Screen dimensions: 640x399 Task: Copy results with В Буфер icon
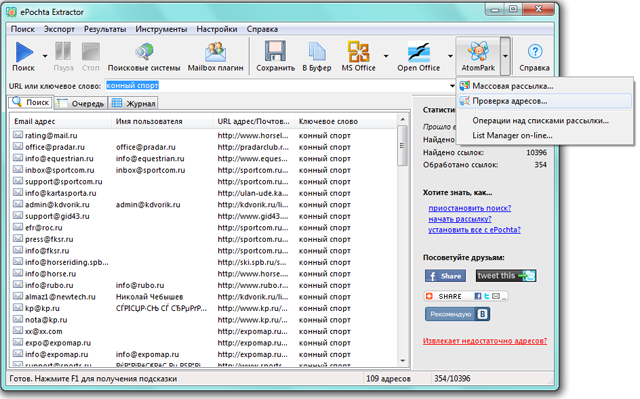click(317, 52)
